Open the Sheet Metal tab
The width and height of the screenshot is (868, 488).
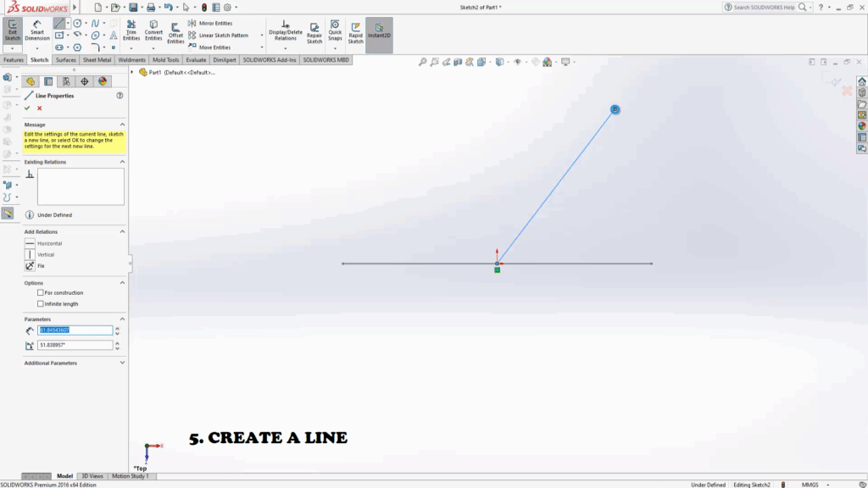[97, 60]
